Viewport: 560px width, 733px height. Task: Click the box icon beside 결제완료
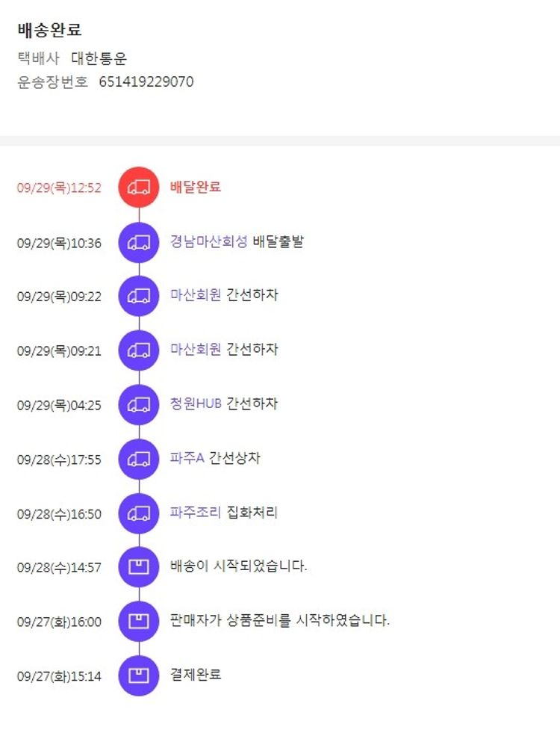click(139, 675)
